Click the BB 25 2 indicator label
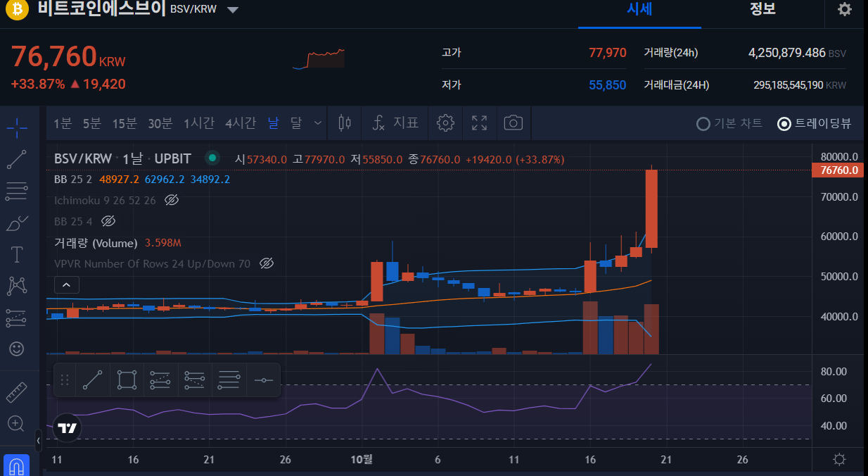868x476 pixels. click(73, 180)
